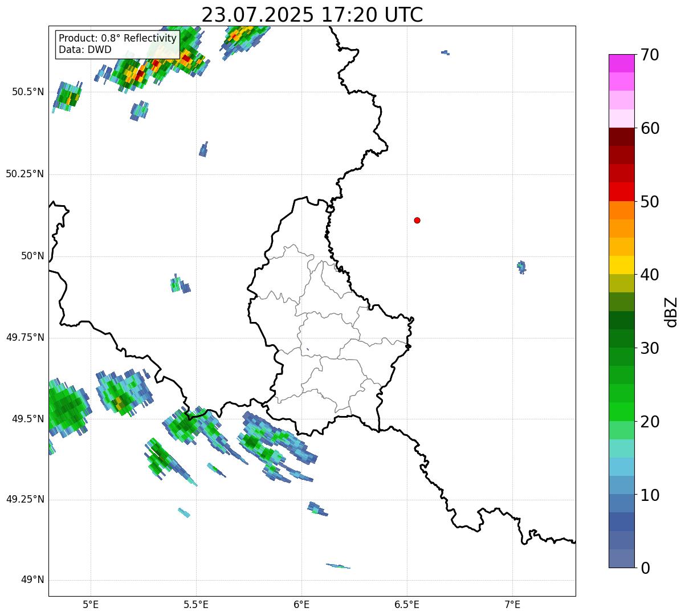The width and height of the screenshot is (685, 616).
Task: Click the Data: DWD text
Action: [x=85, y=50]
